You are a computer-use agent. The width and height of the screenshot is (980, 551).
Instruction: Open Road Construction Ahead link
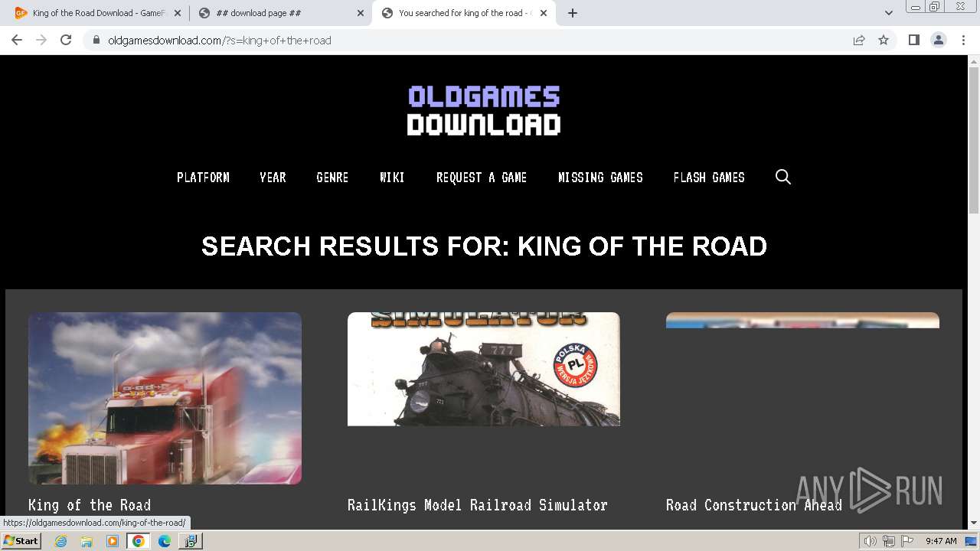click(754, 505)
